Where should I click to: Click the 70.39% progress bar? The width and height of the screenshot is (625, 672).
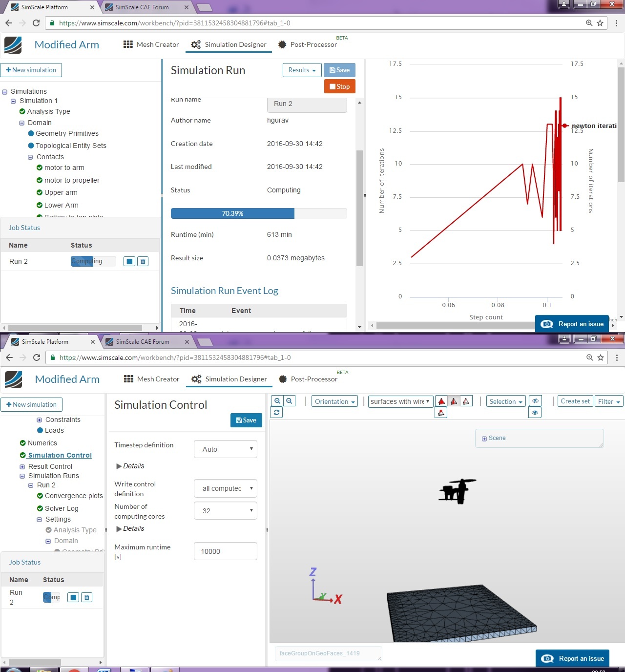[x=233, y=213]
